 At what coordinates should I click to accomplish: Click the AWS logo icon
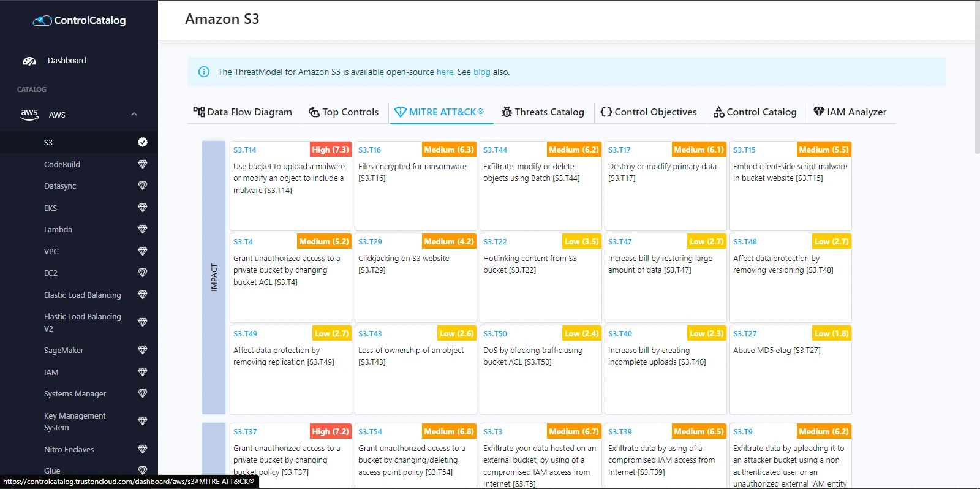click(x=29, y=114)
